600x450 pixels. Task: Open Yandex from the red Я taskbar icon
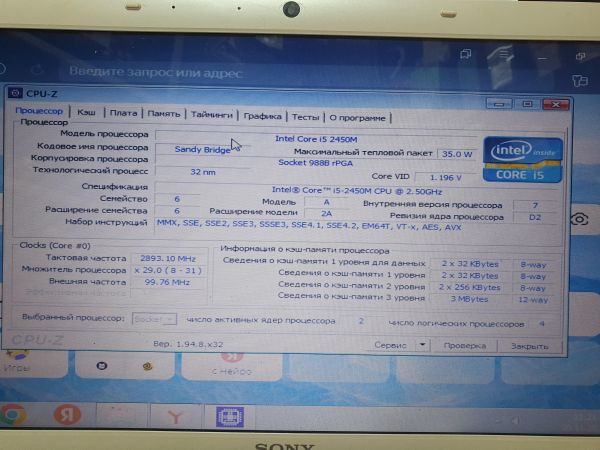pos(67,415)
